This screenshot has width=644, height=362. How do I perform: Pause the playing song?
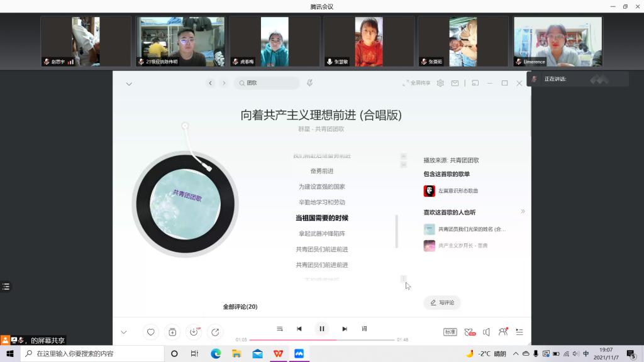click(322, 329)
